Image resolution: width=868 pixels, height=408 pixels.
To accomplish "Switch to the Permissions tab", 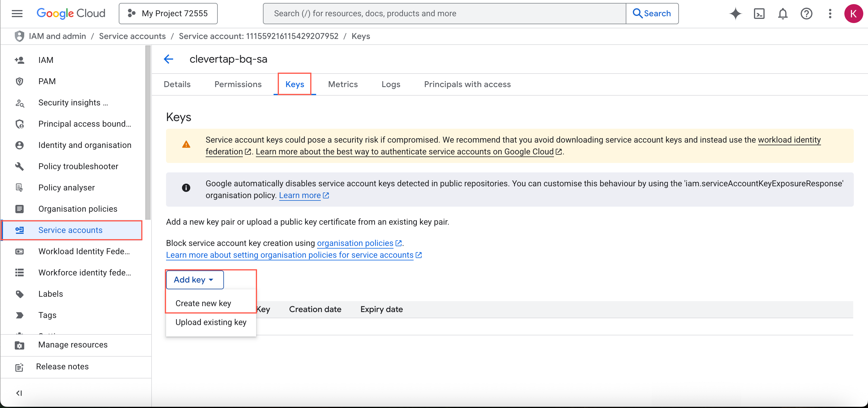I will pyautogui.click(x=238, y=84).
